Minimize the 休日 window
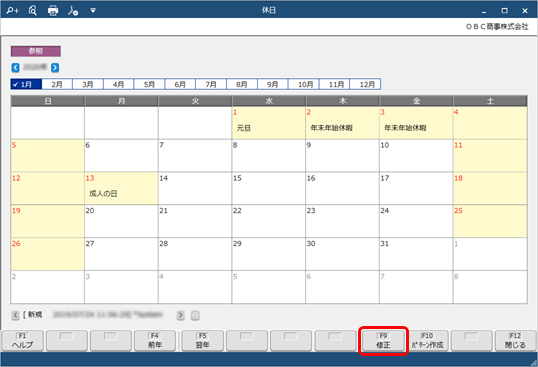The width and height of the screenshot is (538, 367). pos(484,11)
